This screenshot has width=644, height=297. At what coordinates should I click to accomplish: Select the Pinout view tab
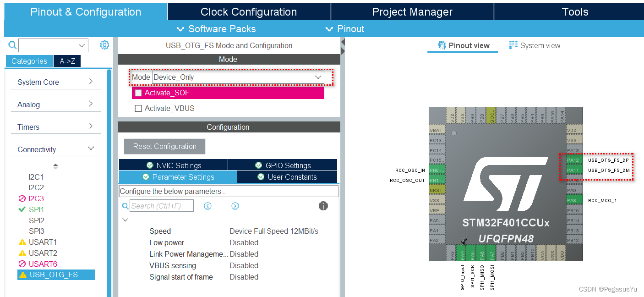click(464, 45)
